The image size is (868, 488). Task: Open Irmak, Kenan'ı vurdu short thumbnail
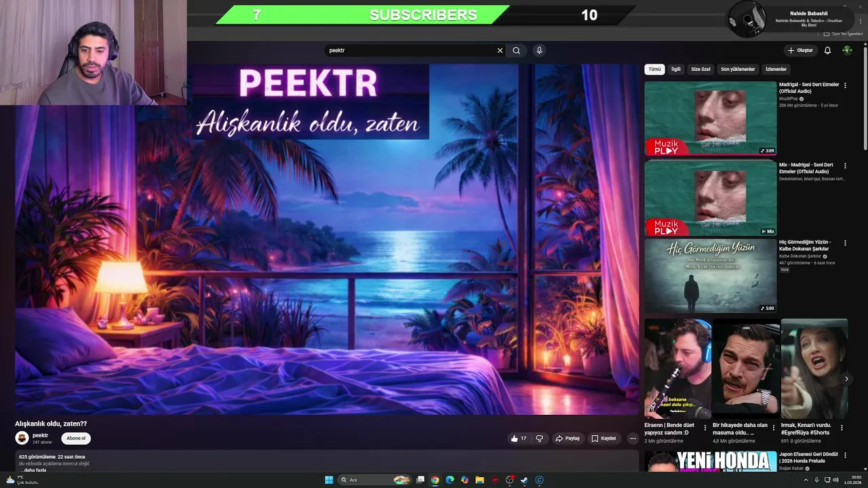[814, 368]
